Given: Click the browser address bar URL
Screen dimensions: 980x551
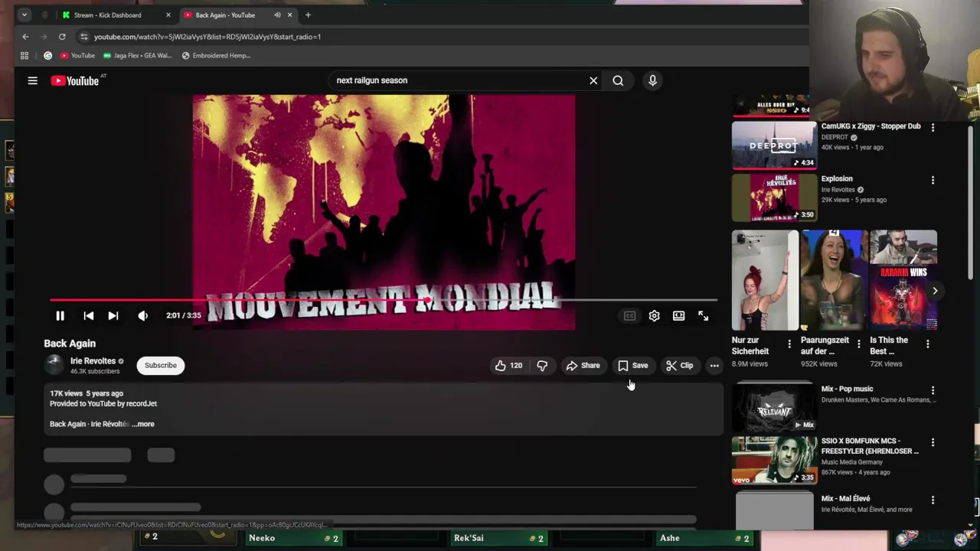Looking at the screenshot, I should tap(207, 37).
